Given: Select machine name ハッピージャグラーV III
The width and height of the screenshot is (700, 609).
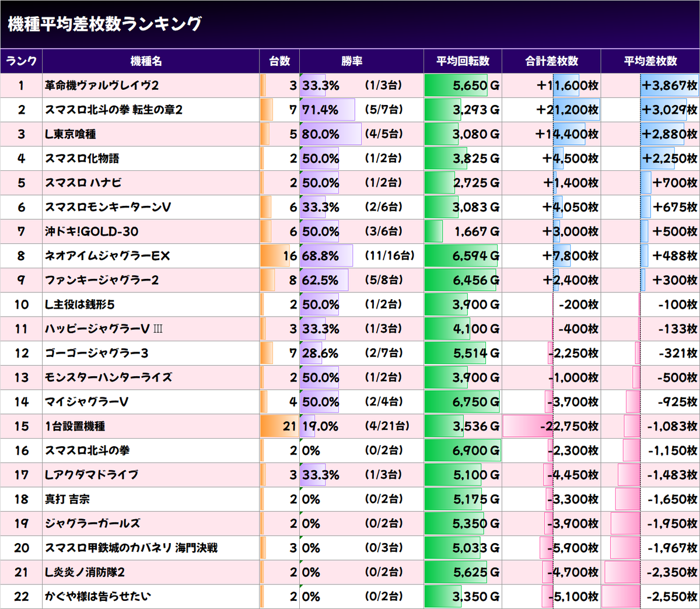Looking at the screenshot, I should (104, 329).
